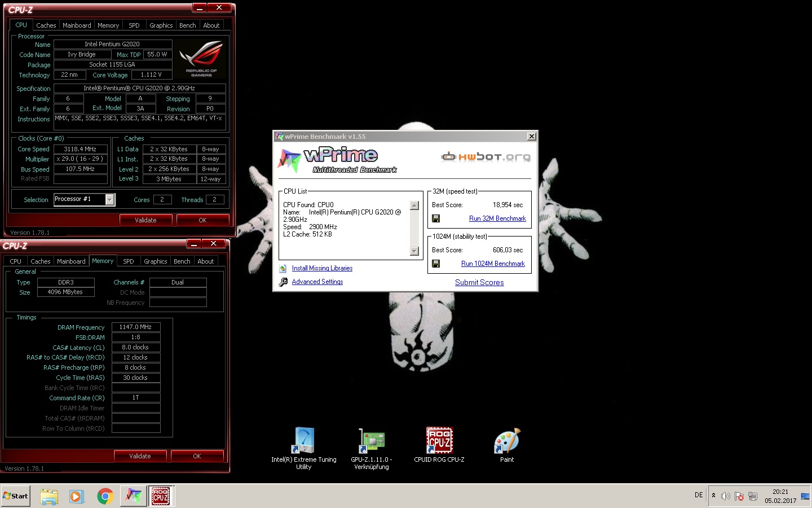Click the CPU List scrollbar down arrow
The image size is (812, 508).
[x=414, y=251]
